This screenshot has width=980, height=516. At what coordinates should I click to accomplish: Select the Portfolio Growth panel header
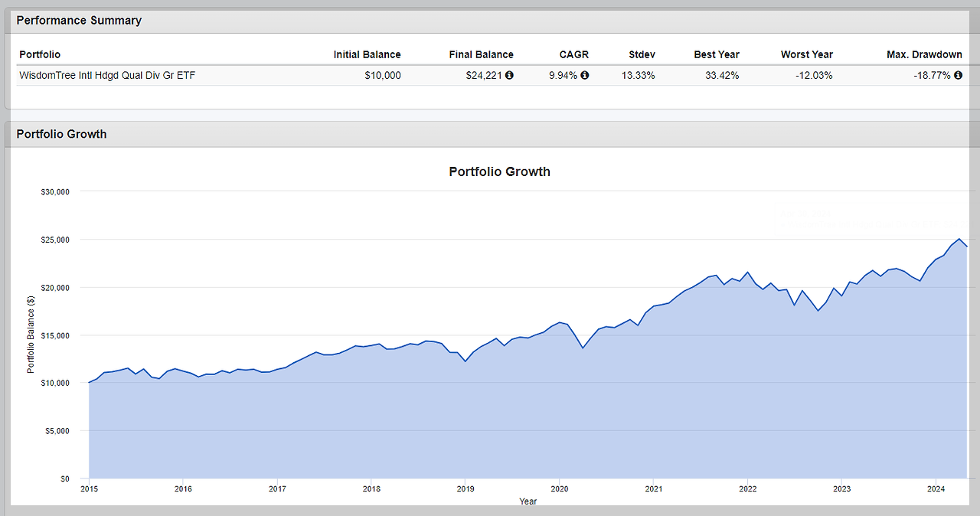click(490, 134)
